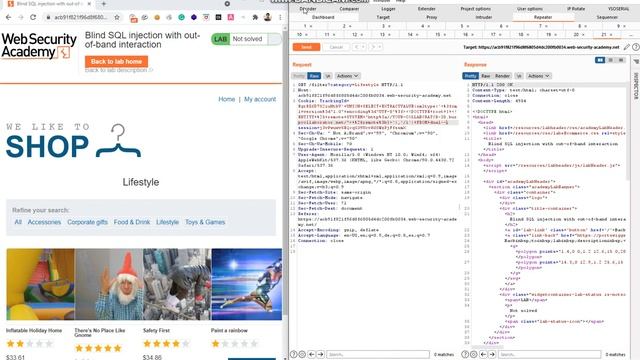Expand the history forward dropdown arrow
The image size is (640, 360).
(x=380, y=47)
